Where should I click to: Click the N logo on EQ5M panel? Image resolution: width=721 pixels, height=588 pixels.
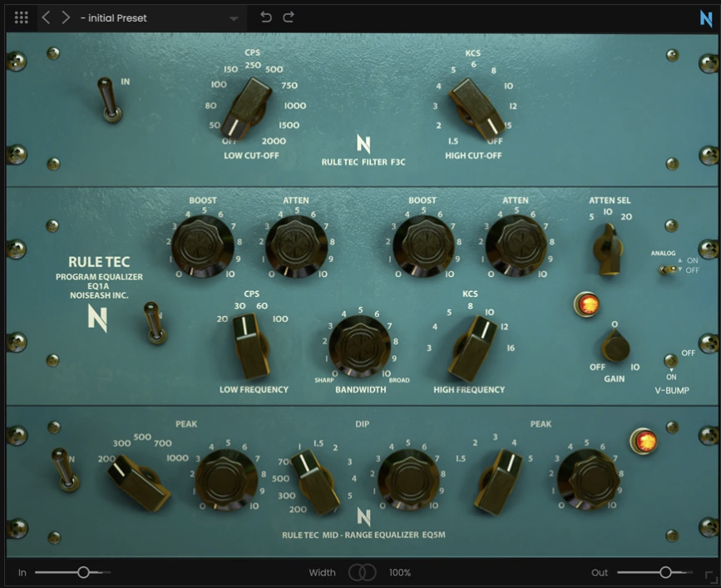(363, 517)
